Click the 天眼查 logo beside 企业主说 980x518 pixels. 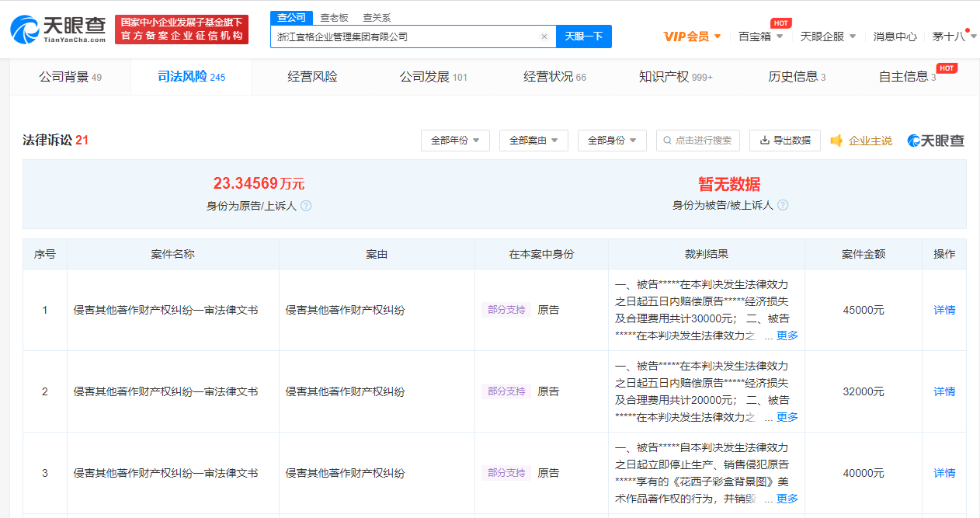pos(936,141)
